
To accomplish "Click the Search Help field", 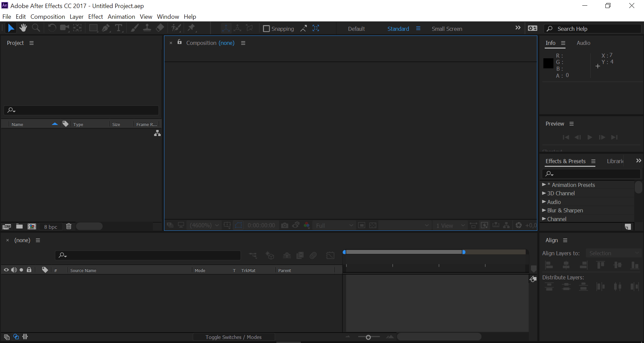I will [x=592, y=29].
